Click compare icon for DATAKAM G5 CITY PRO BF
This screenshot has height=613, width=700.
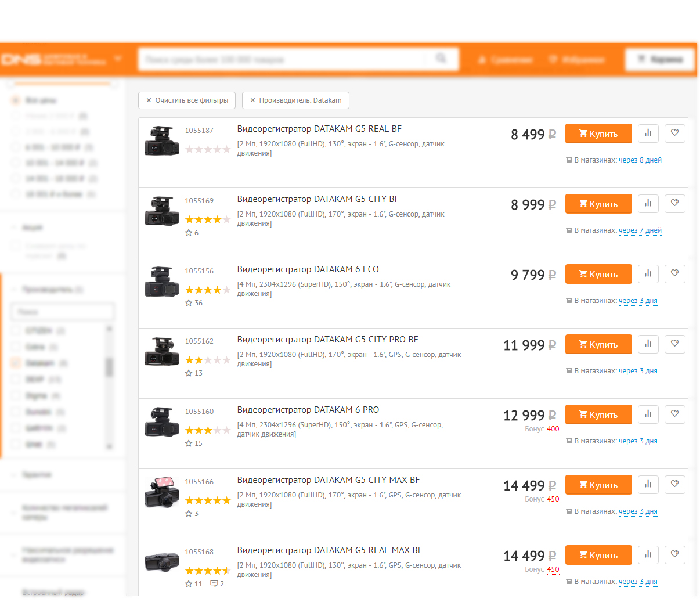coord(648,344)
